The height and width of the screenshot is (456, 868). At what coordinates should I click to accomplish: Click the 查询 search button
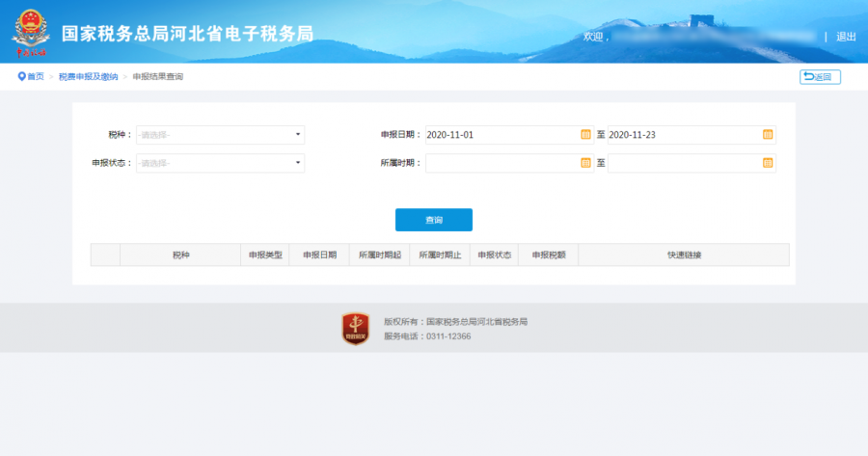[x=433, y=220]
